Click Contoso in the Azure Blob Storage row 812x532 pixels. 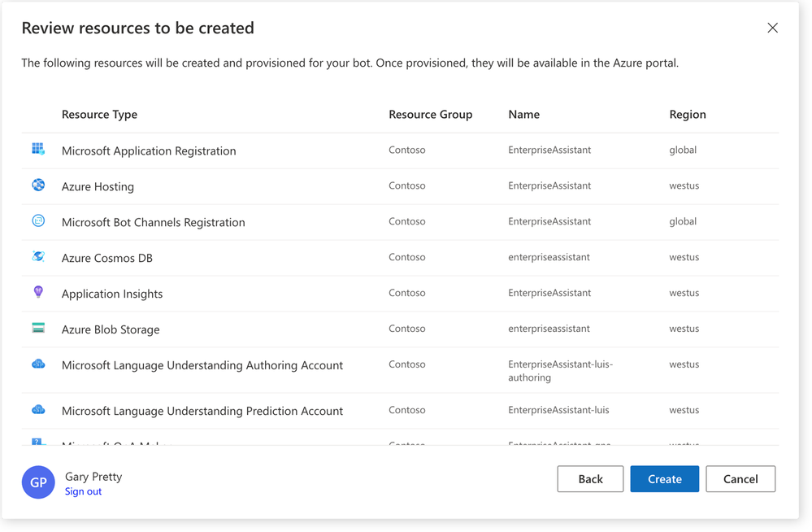click(407, 328)
